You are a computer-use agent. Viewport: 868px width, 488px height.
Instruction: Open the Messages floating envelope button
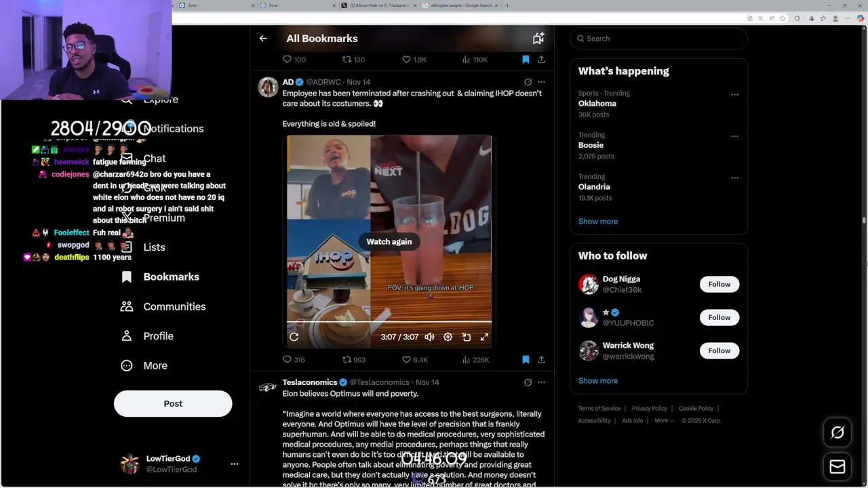coord(837,467)
